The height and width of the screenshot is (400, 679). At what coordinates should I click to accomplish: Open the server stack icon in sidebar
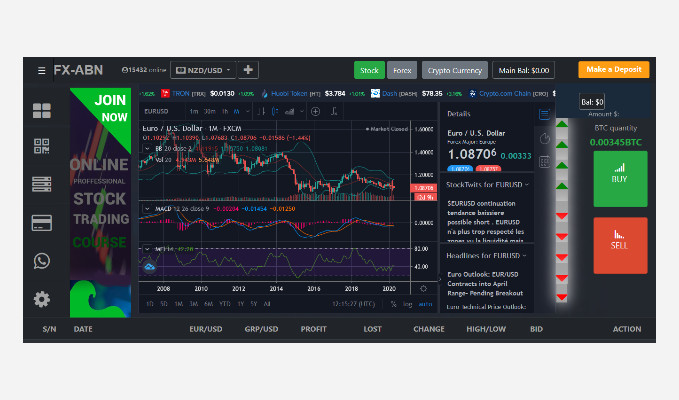click(x=42, y=184)
